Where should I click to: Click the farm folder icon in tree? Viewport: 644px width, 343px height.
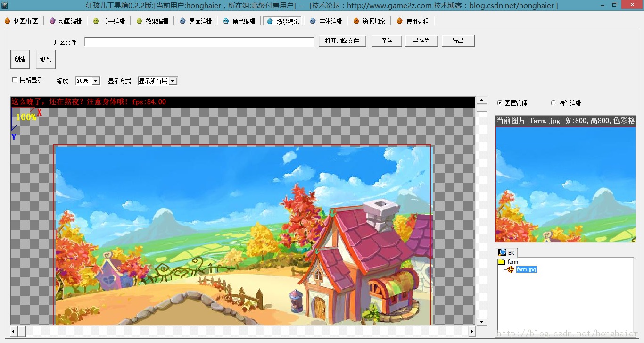click(501, 262)
